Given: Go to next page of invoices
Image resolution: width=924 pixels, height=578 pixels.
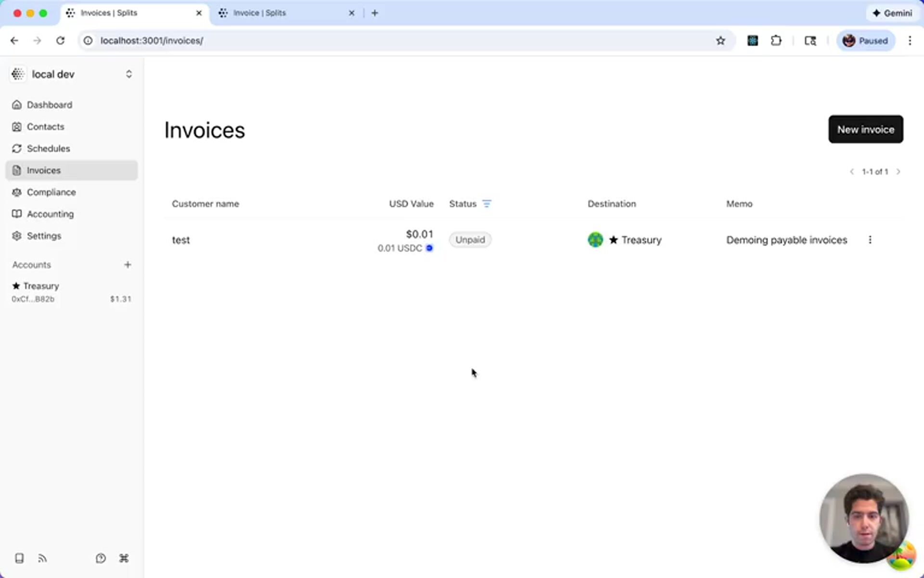Looking at the screenshot, I should pyautogui.click(x=898, y=172).
